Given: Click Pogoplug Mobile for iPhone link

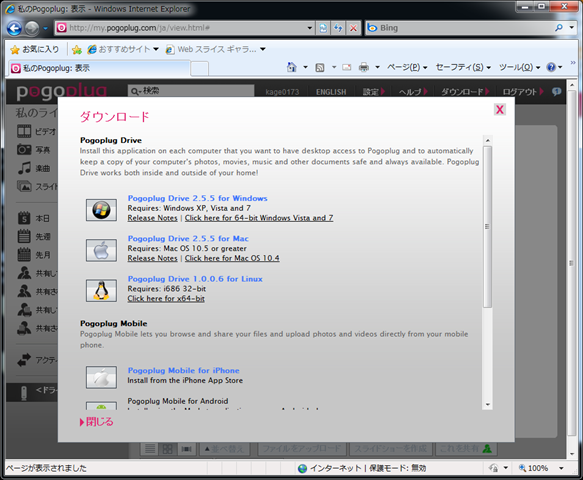Looking at the screenshot, I should 183,370.
